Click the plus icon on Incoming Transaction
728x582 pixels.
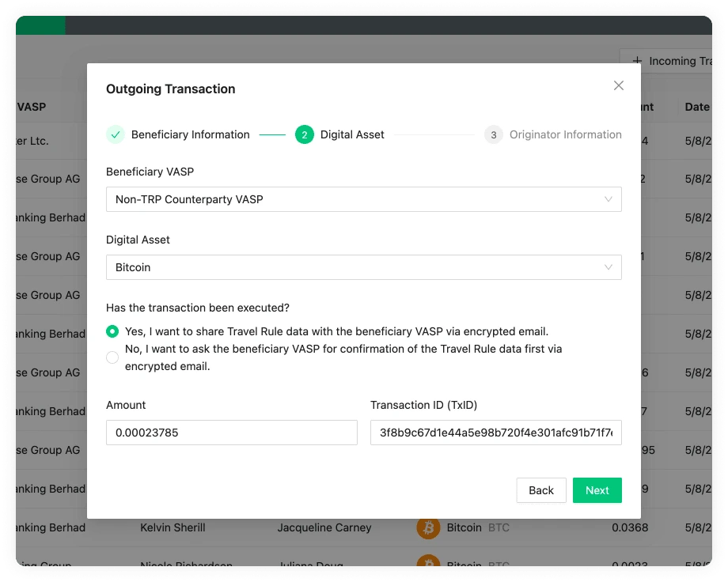pos(637,61)
